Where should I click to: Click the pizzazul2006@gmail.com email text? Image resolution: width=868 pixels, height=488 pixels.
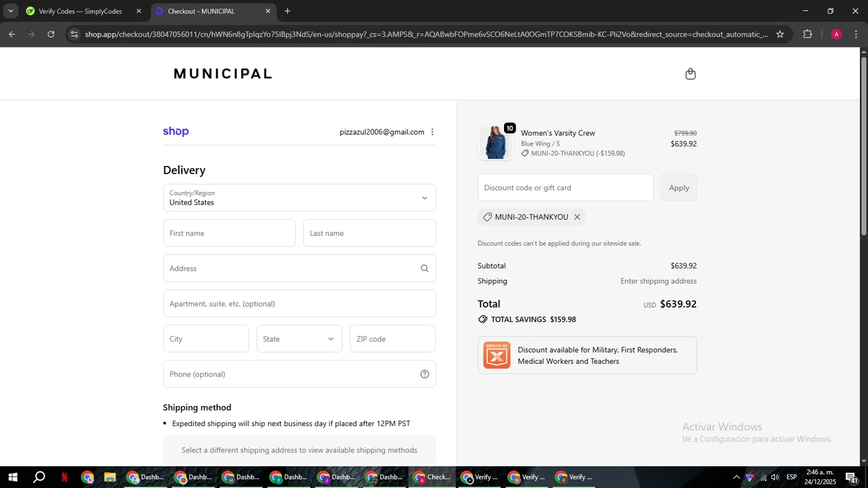point(382,132)
